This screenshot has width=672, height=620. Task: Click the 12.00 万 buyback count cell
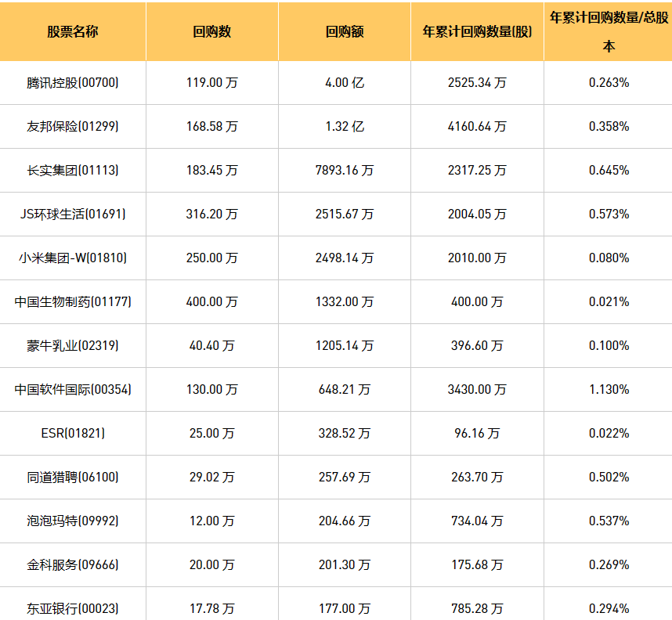(x=211, y=521)
